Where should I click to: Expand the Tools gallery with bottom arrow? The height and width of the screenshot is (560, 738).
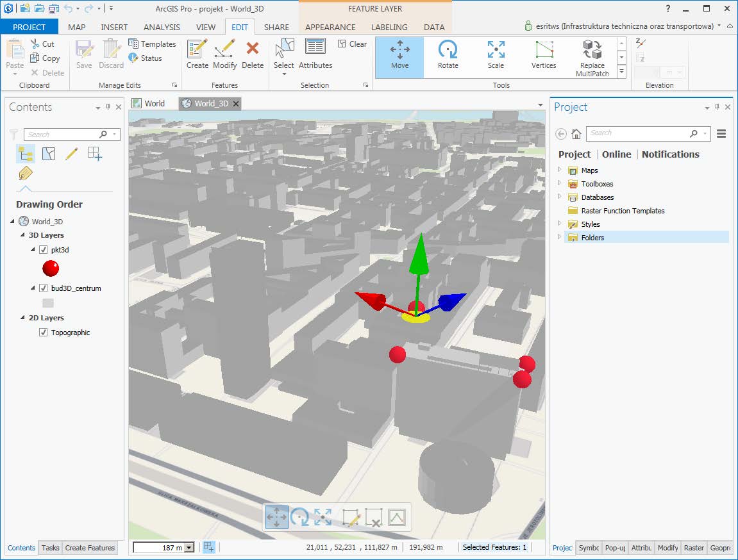click(x=621, y=72)
